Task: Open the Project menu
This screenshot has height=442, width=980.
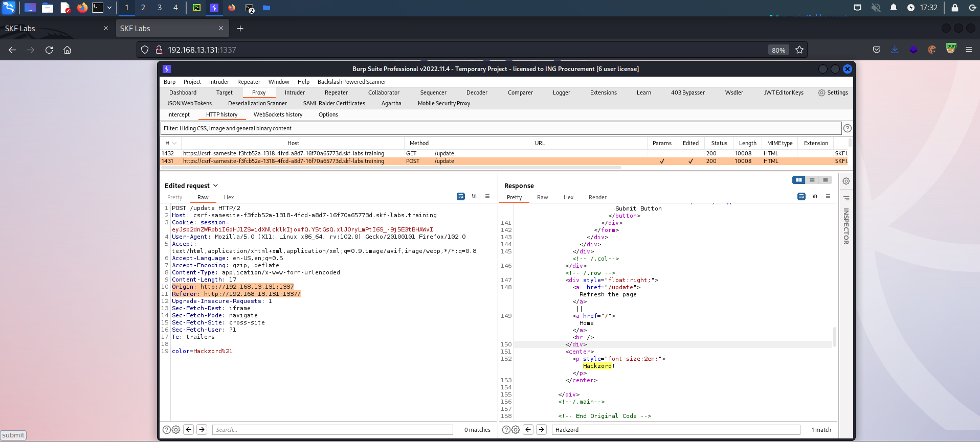Action: pyautogui.click(x=192, y=82)
